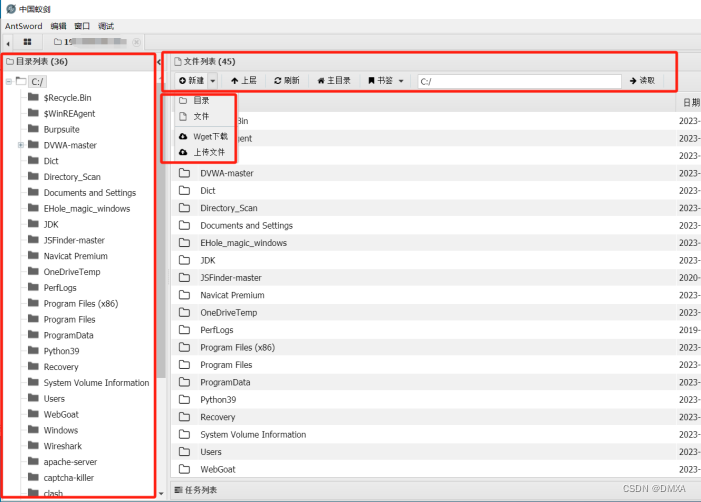Viewport: 701px width, 502px height.
Task: Select apache-server in directory tree
Action: click(70, 462)
